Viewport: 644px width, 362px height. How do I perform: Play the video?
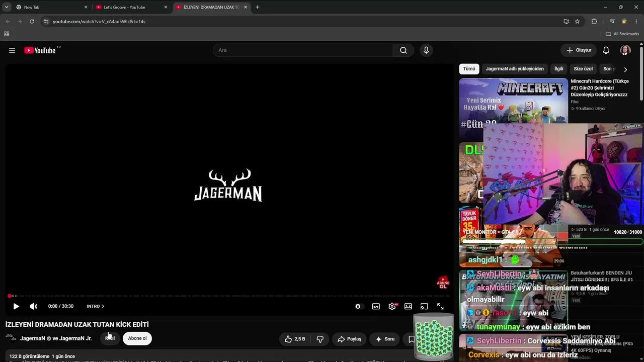pyautogui.click(x=16, y=306)
